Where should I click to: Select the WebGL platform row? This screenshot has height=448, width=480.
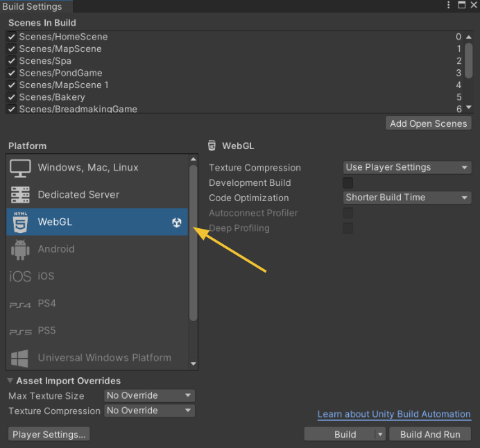point(97,222)
